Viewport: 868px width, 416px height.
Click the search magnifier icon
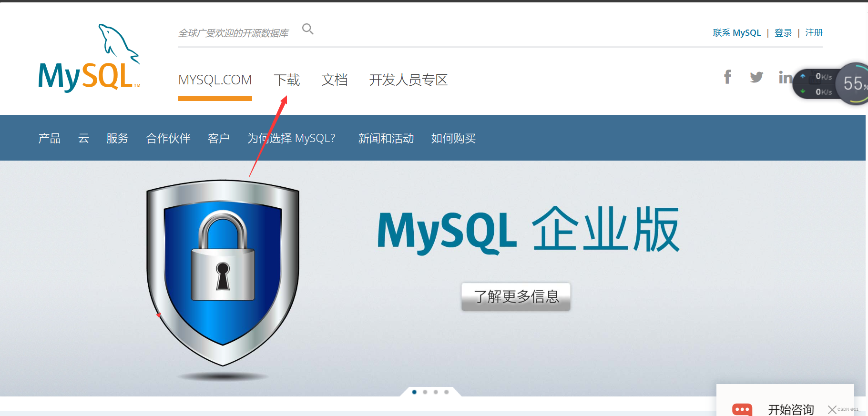pos(308,29)
